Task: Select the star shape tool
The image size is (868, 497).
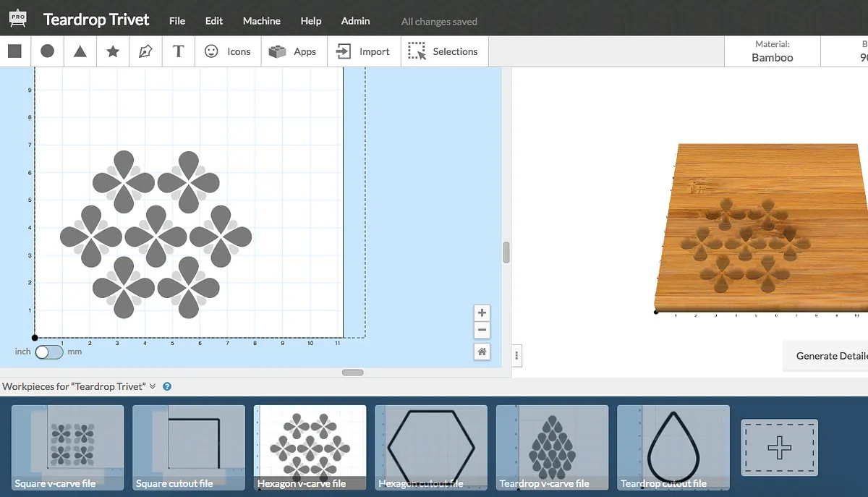Action: pyautogui.click(x=113, y=51)
